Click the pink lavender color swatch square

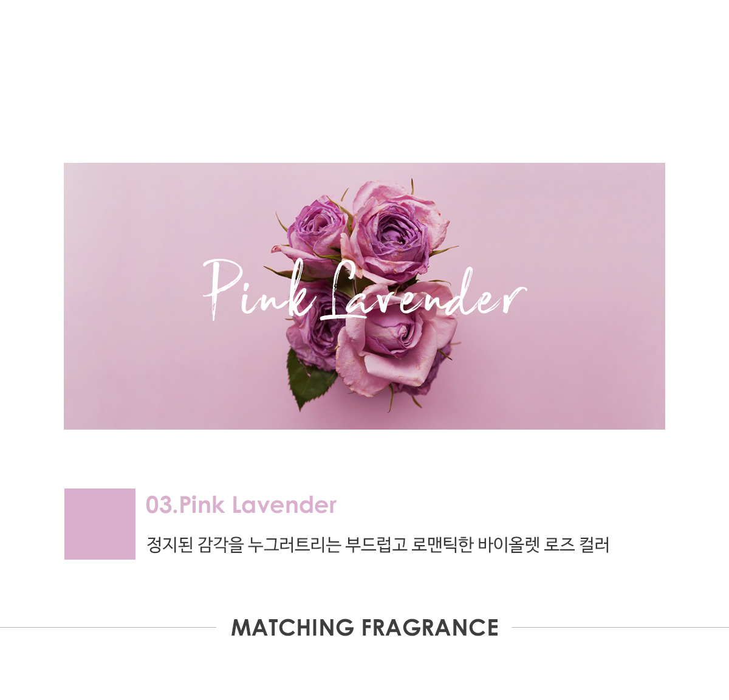pos(100,524)
